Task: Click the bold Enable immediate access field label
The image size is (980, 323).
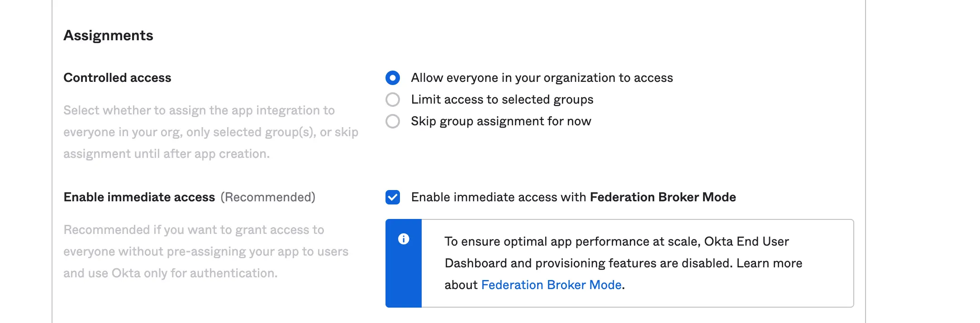Action: point(139,197)
